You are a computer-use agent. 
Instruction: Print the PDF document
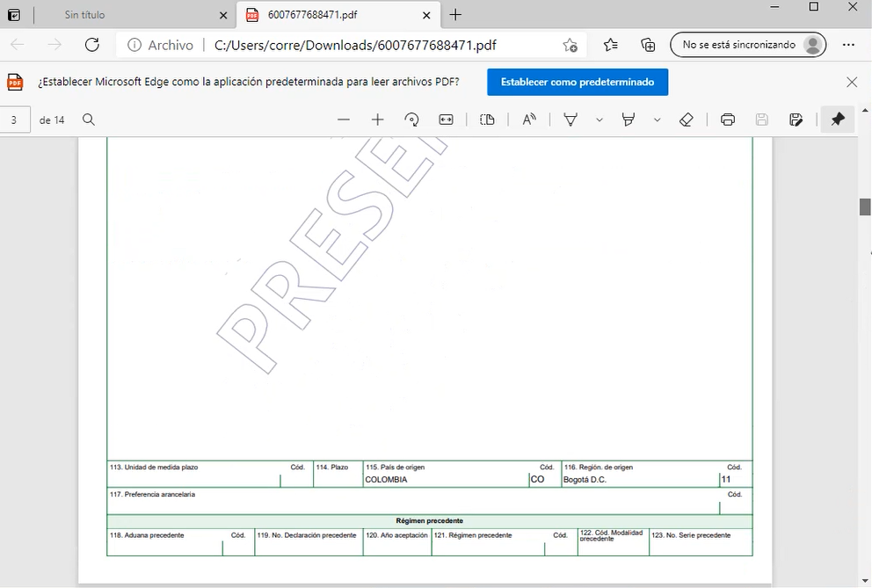point(728,120)
